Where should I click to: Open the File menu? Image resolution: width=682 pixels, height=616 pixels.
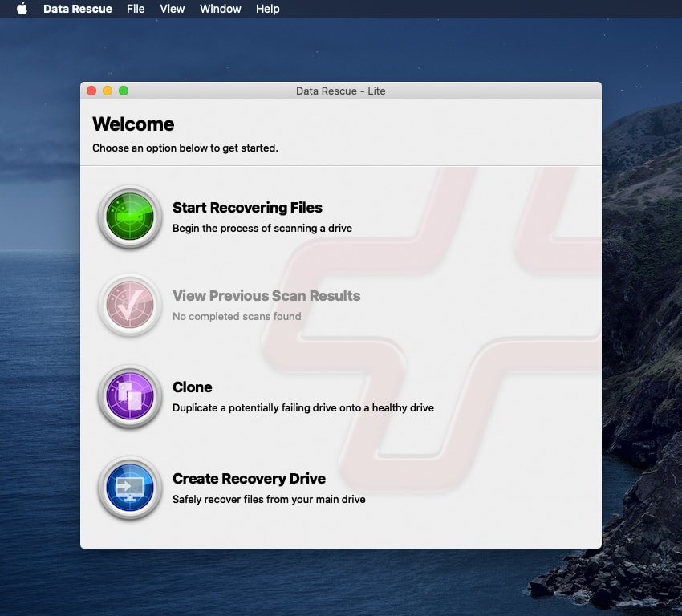pos(136,9)
